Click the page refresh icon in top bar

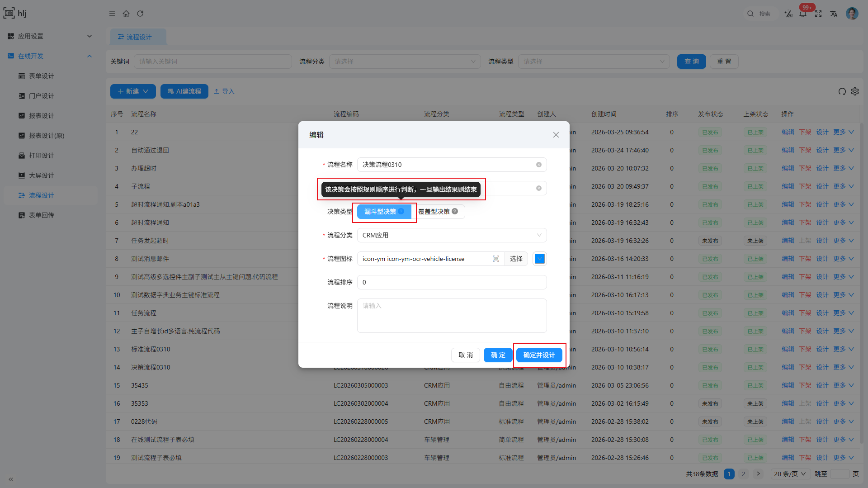pos(140,14)
